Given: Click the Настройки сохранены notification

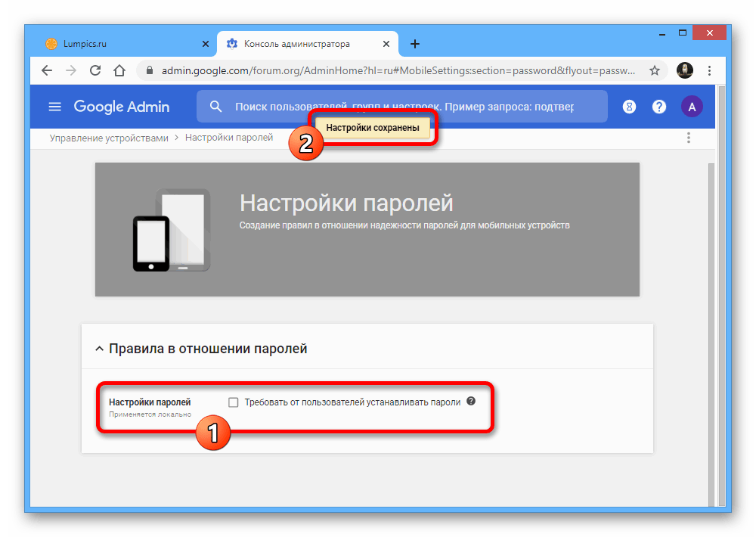Looking at the screenshot, I should click(373, 128).
